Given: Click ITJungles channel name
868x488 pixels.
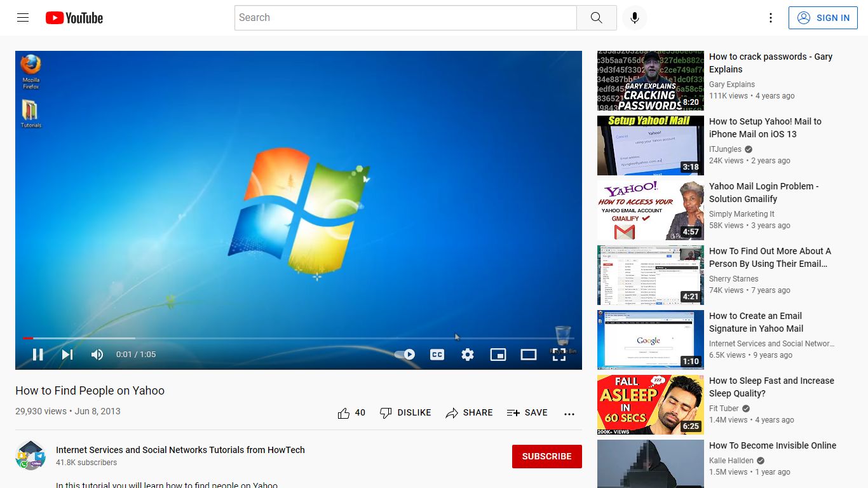Looking at the screenshot, I should coord(725,149).
